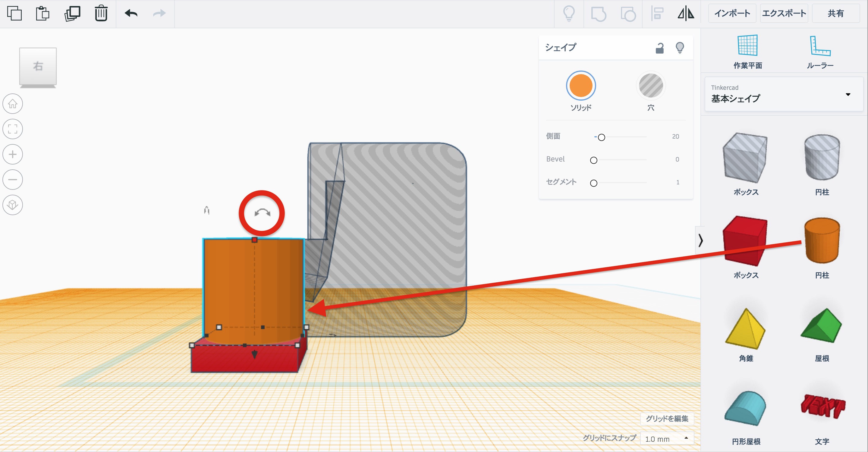Image resolution: width=868 pixels, height=452 pixels.
Task: Zoom in with the plus button
Action: pyautogui.click(x=13, y=154)
